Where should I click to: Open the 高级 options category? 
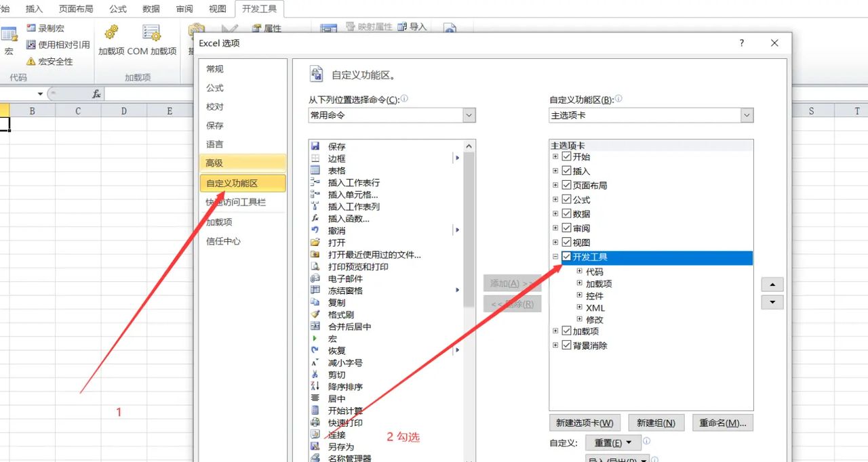pos(243,163)
